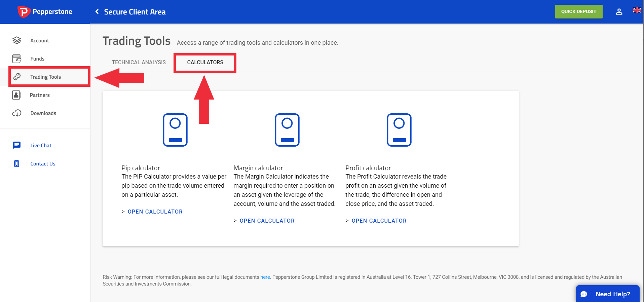Click the Pip calculator description paragraph
Screen dimensions: 644x302
[x=174, y=185]
